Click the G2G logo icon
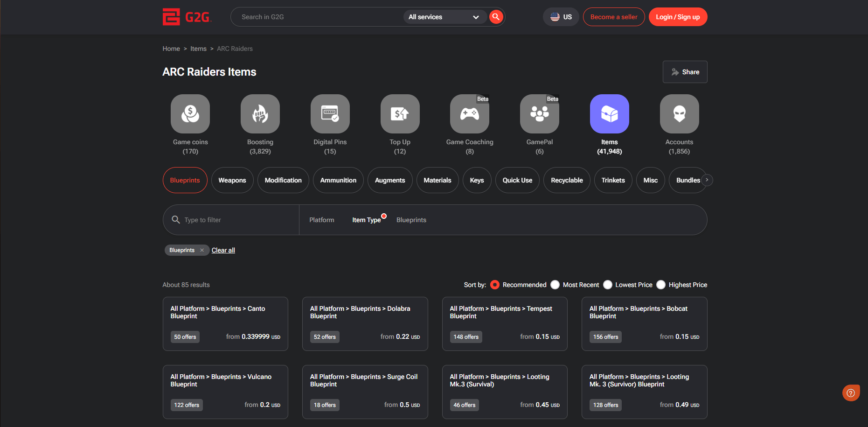The width and height of the screenshot is (868, 427). tap(171, 17)
